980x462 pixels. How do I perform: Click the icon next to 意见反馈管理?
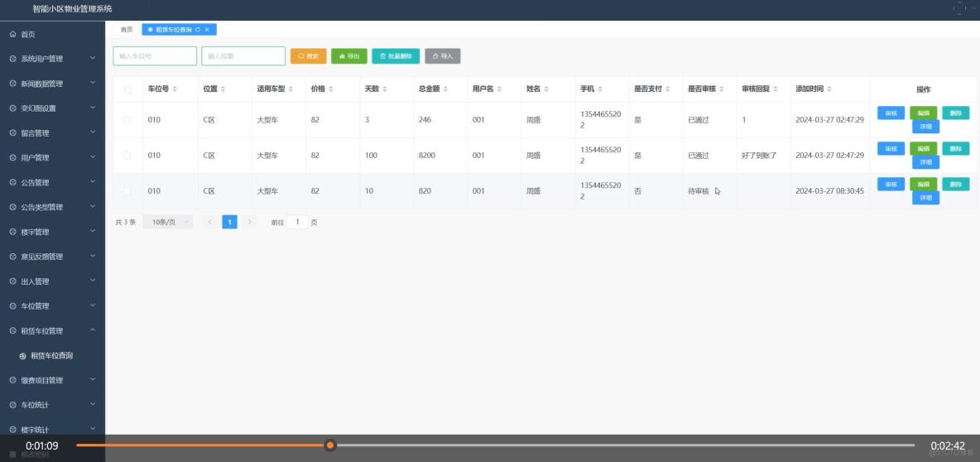tap(12, 257)
